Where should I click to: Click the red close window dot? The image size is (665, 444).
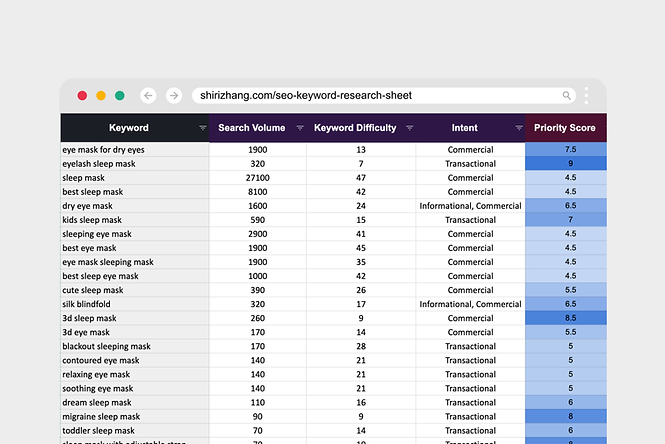[82, 95]
